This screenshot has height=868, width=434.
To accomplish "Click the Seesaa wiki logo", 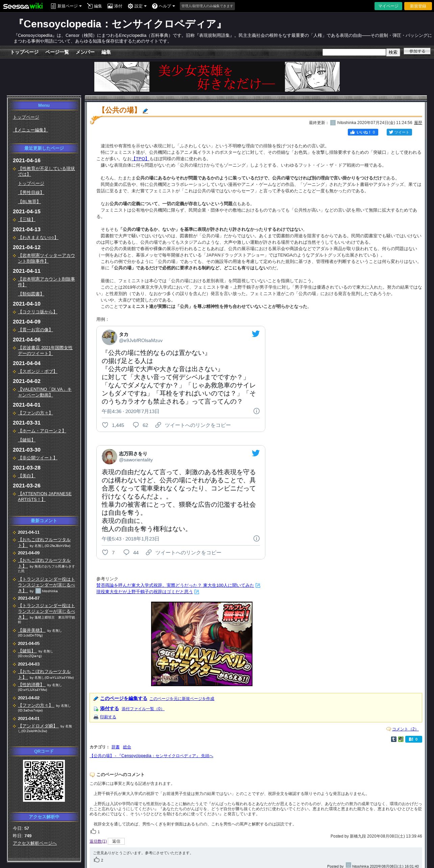I will point(23,6).
